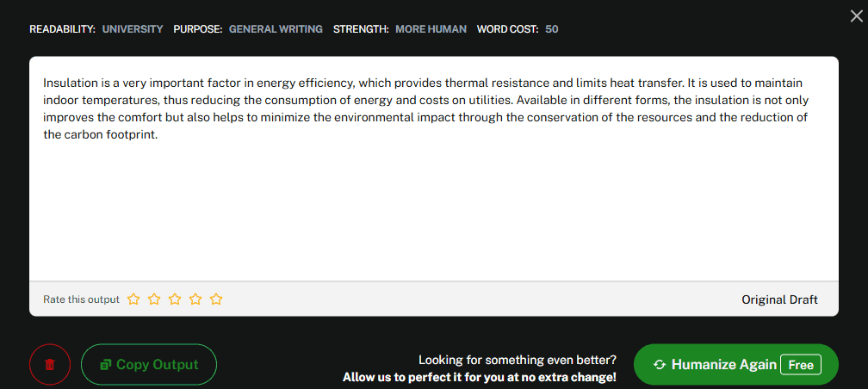Click the 'Looking for something even better?' text
This screenshot has height=389, width=868.
point(518,361)
